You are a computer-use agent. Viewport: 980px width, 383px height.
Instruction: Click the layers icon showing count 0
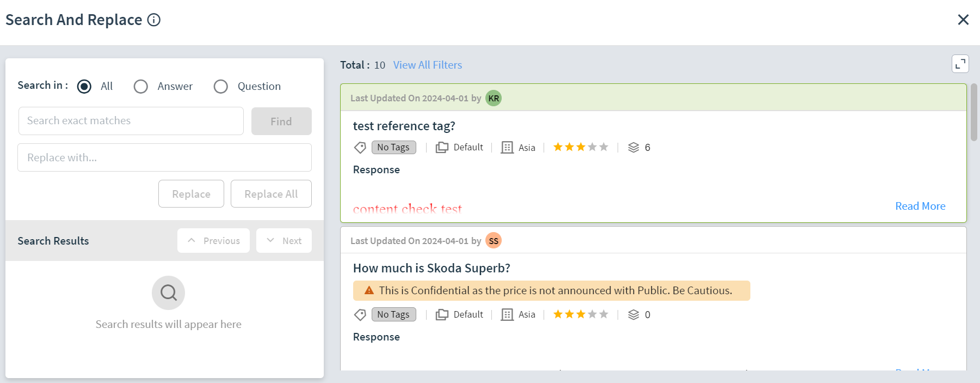pos(633,315)
